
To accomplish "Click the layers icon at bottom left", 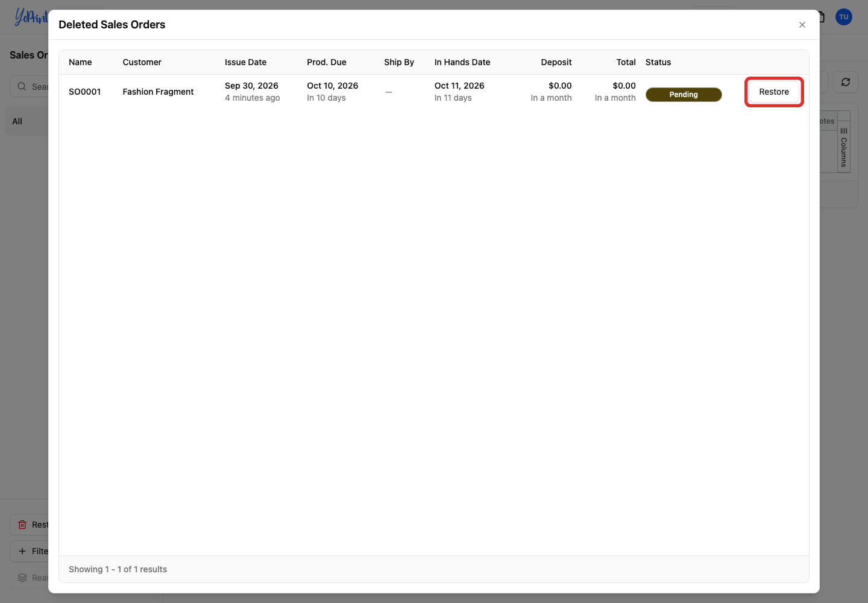I will 22,578.
